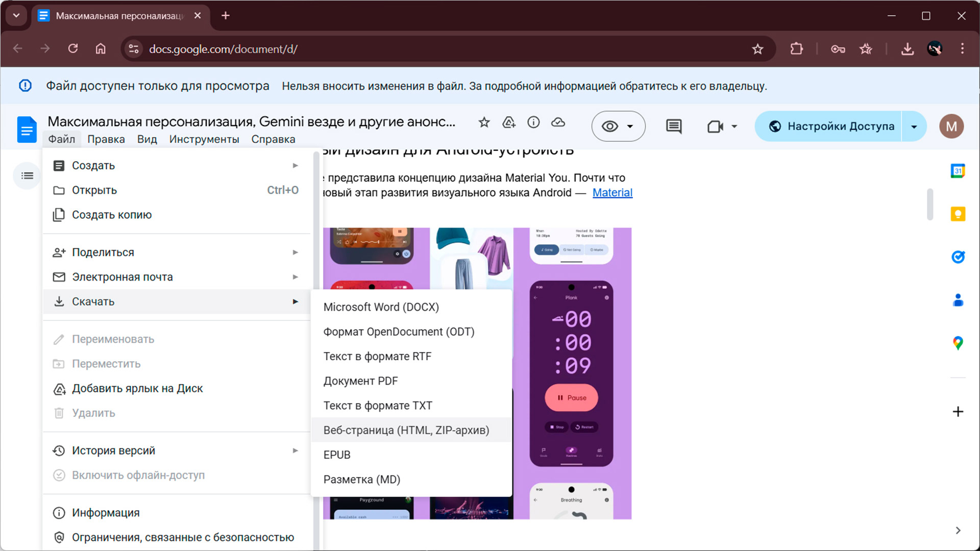The image size is (980, 551).
Task: Expand the access settings dropdown arrow
Action: point(914,126)
